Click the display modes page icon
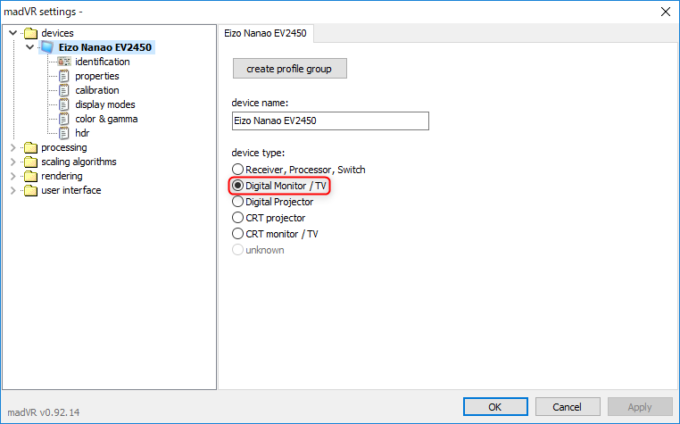Image resolution: width=680 pixels, height=424 pixels. [65, 105]
